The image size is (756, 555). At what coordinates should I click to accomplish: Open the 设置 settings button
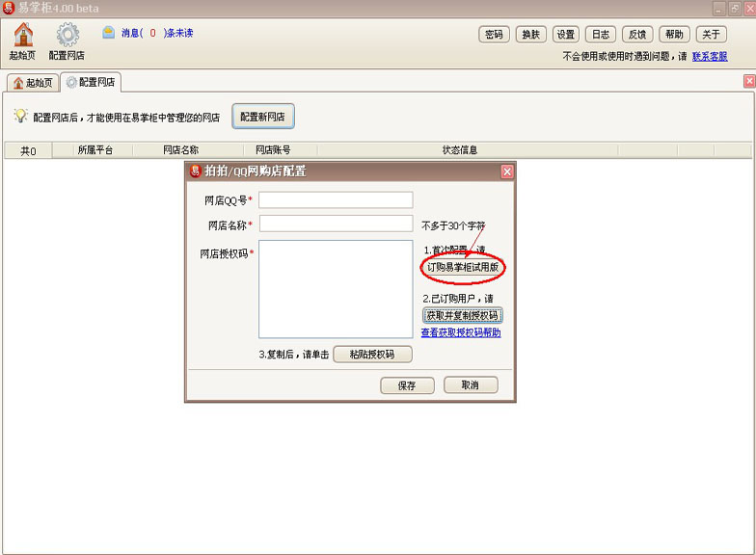pos(566,35)
